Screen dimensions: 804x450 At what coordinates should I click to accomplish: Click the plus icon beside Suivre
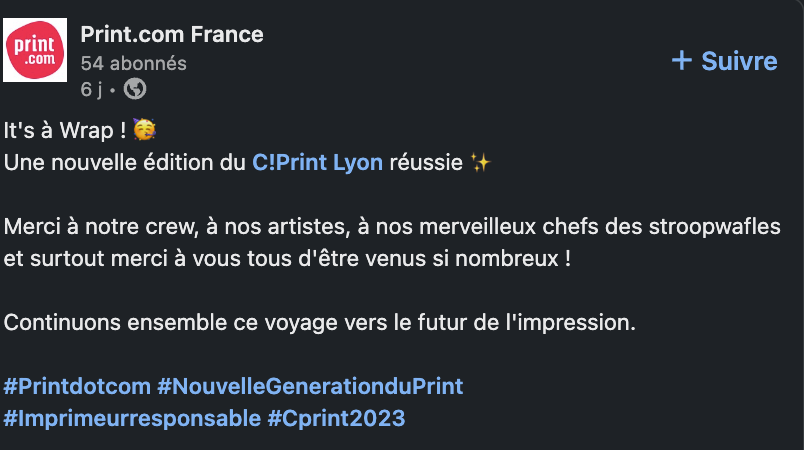pyautogui.click(x=682, y=60)
